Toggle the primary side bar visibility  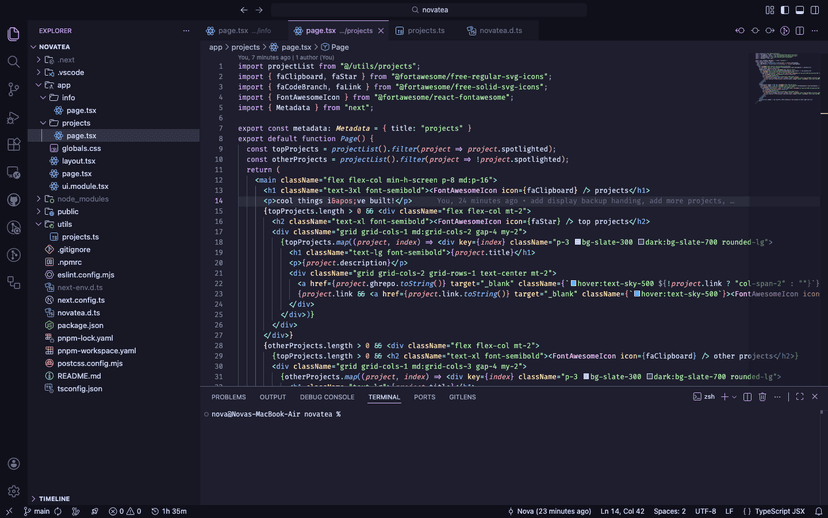click(785, 10)
